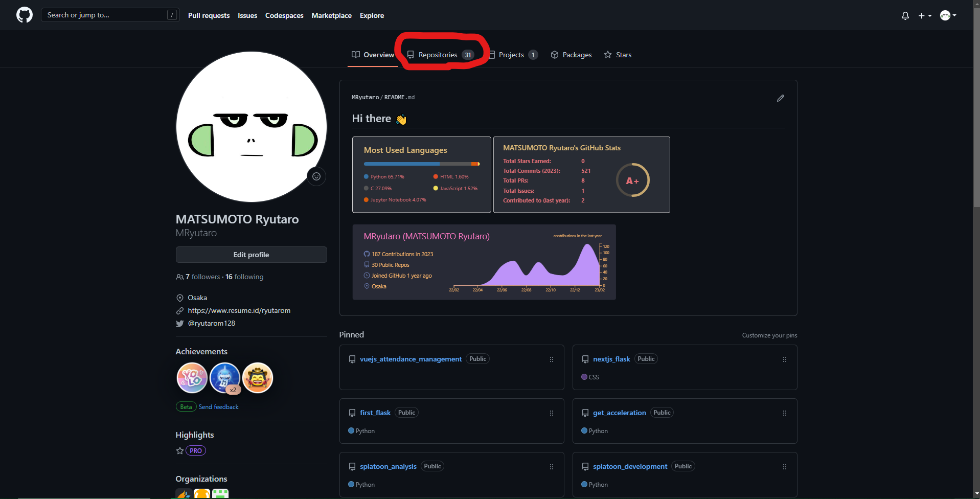This screenshot has height=499, width=980.
Task: Focus the Search or jump to field
Action: 110,15
